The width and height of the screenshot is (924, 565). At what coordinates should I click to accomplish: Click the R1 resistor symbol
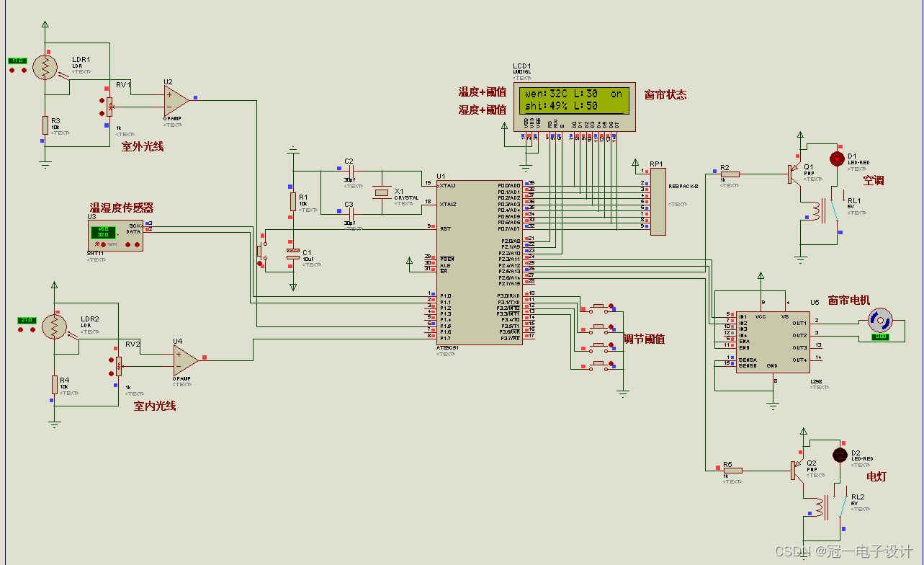[292, 201]
